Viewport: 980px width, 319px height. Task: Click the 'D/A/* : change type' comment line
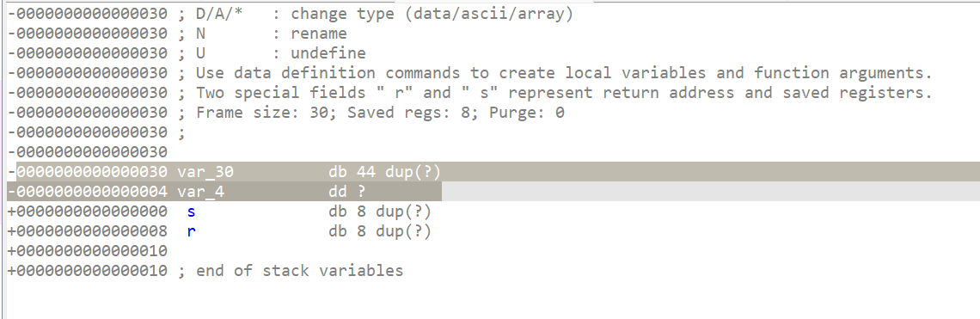[x=375, y=14]
